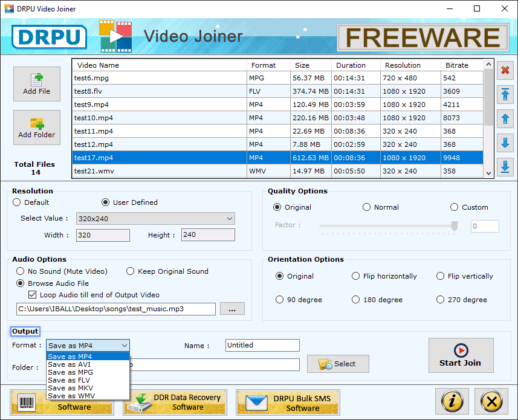Click the audio file path field
The image size is (518, 420).
pos(116,309)
